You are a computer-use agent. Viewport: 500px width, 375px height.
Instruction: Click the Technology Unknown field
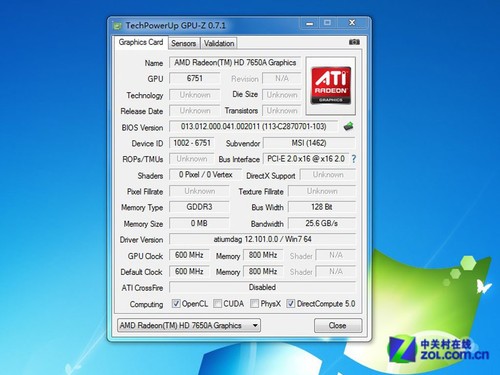click(195, 95)
